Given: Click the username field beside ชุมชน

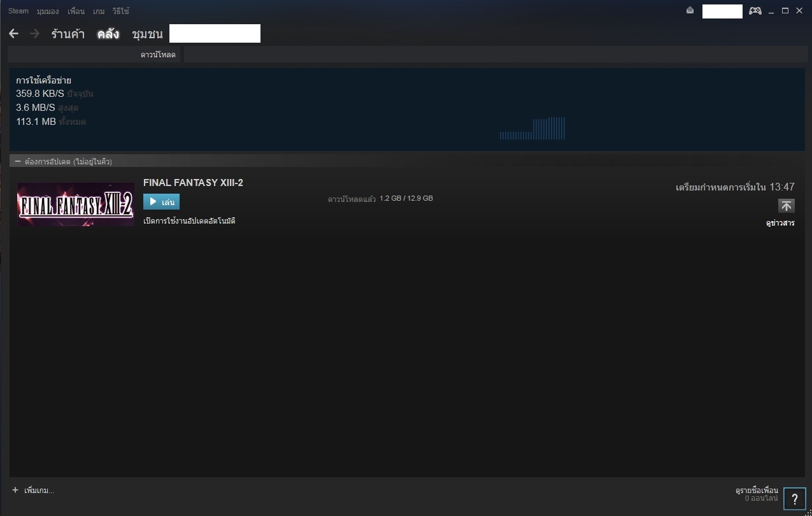Looking at the screenshot, I should pyautogui.click(x=215, y=34).
